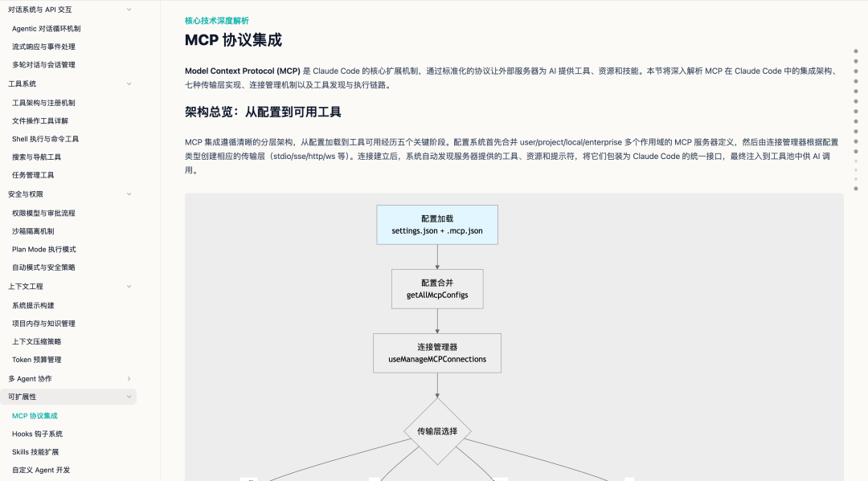
Task: Navigate to 搜索与导航工具
Action: click(x=36, y=157)
